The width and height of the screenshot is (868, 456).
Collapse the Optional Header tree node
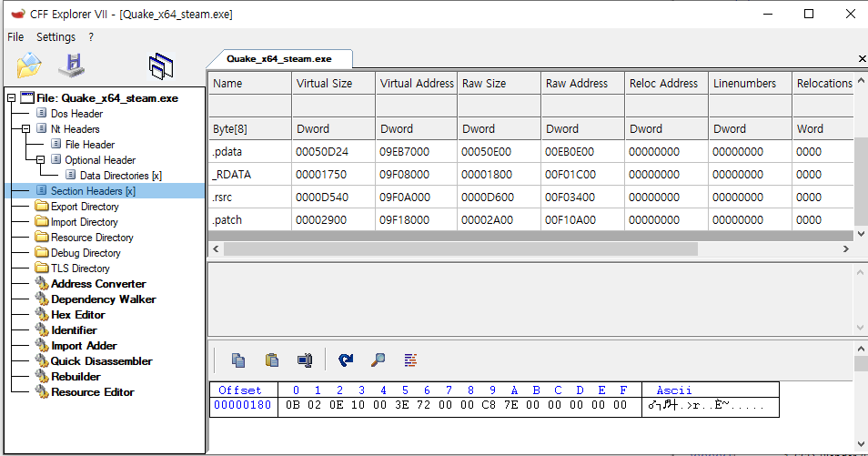40,160
